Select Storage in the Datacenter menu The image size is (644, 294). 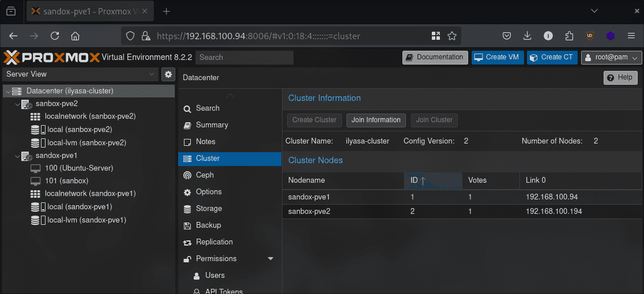click(209, 209)
